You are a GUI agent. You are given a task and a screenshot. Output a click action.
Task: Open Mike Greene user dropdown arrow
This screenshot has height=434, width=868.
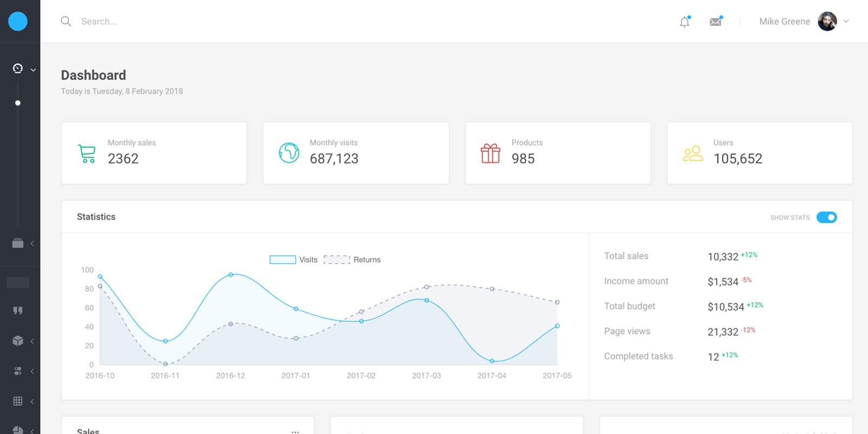coord(846,22)
